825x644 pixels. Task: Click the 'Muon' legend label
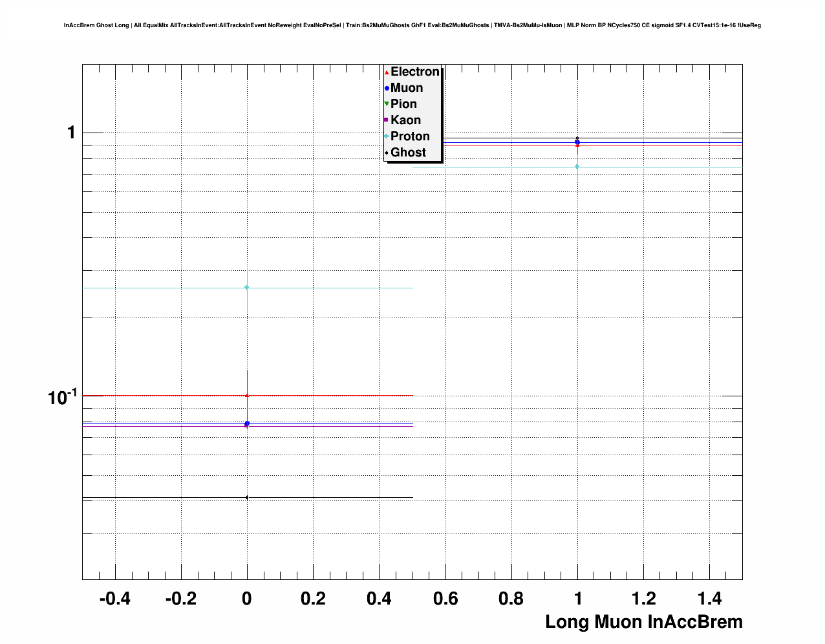(407, 88)
